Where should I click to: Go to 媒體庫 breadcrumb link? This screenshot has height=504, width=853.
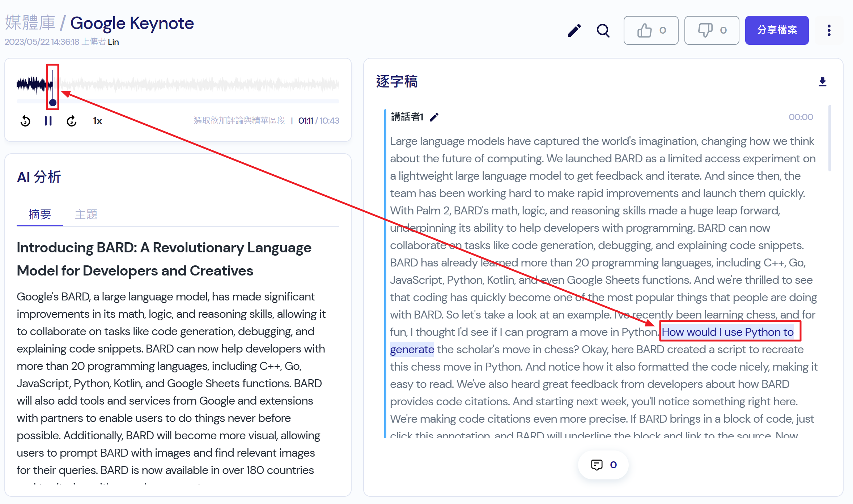pos(30,23)
